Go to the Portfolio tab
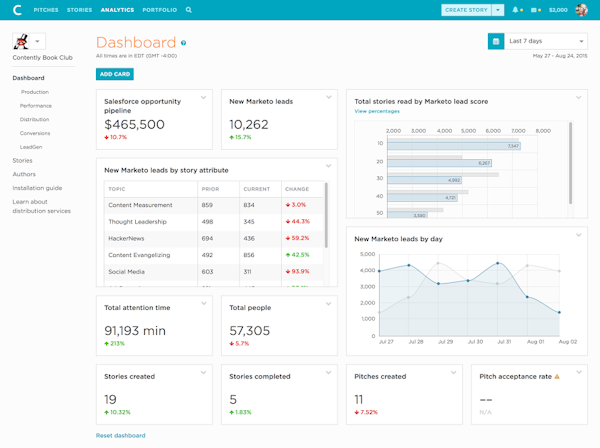The image size is (600, 448). point(160,10)
